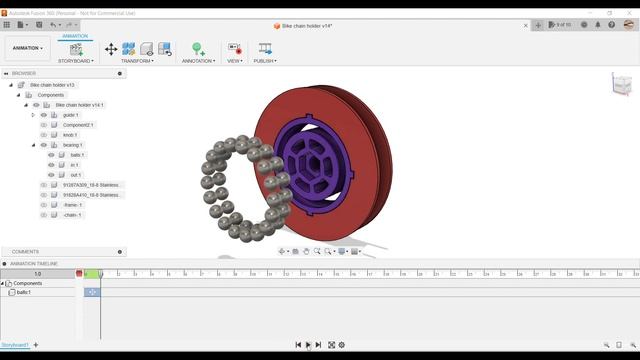Click the Auto Explode tool icon

pyautogui.click(x=129, y=49)
